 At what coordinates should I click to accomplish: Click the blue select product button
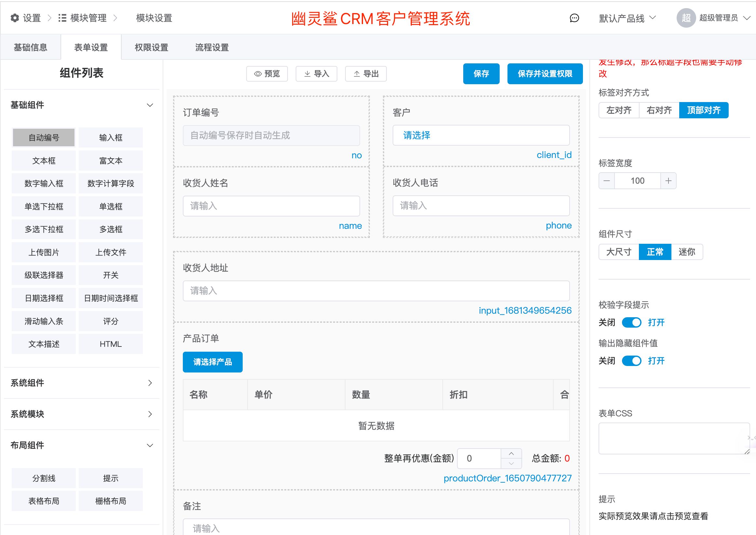pyautogui.click(x=212, y=362)
